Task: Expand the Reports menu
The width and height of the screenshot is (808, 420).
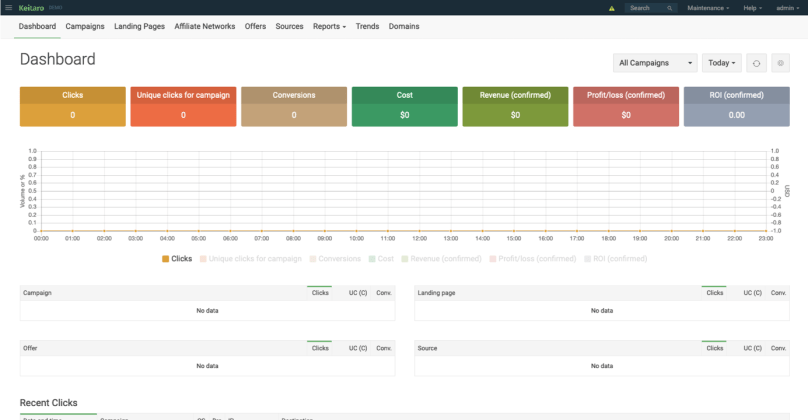Action: coord(329,26)
